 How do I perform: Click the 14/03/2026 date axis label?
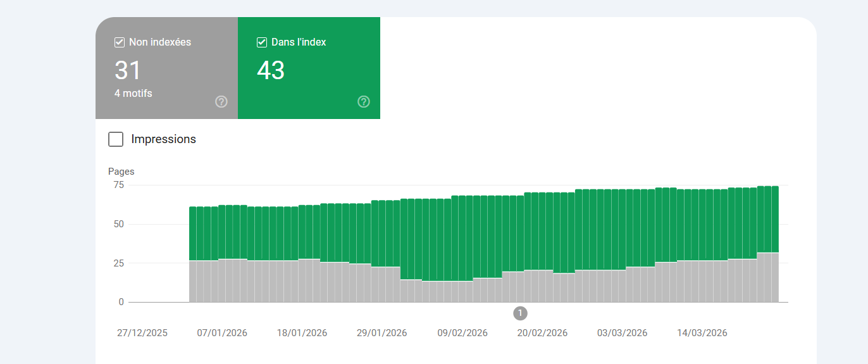click(x=702, y=333)
